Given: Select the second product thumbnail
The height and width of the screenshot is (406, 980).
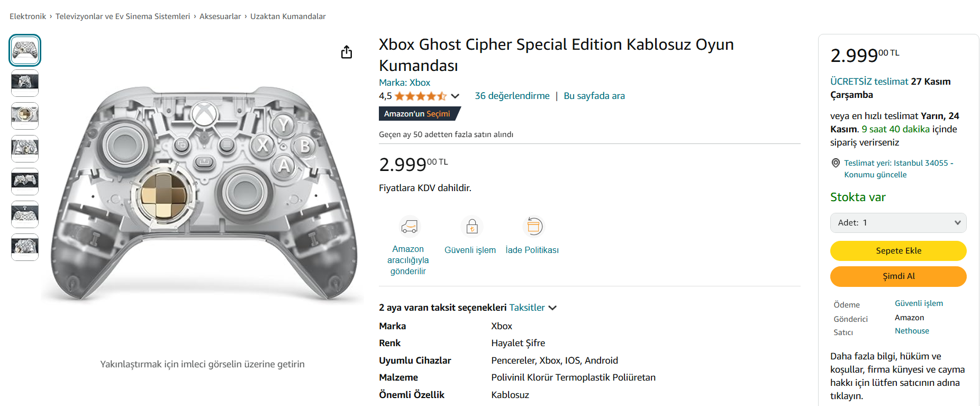Looking at the screenshot, I should click(x=25, y=83).
